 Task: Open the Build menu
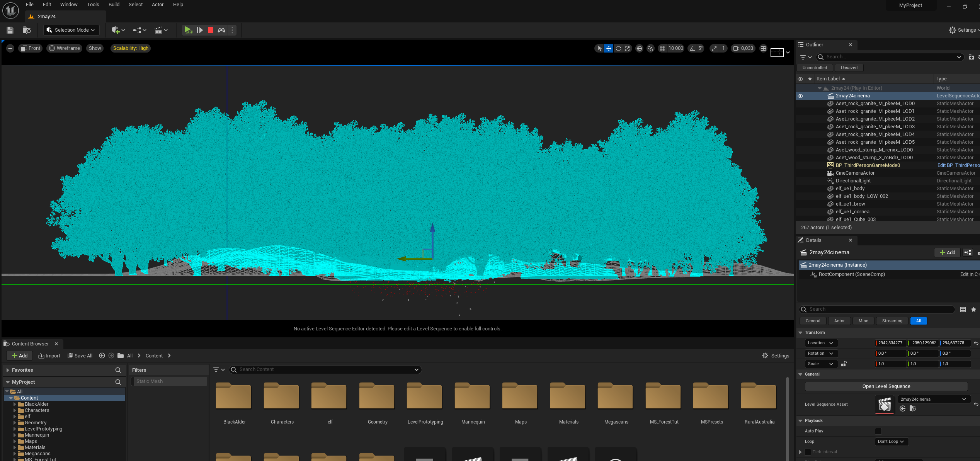[x=114, y=5]
